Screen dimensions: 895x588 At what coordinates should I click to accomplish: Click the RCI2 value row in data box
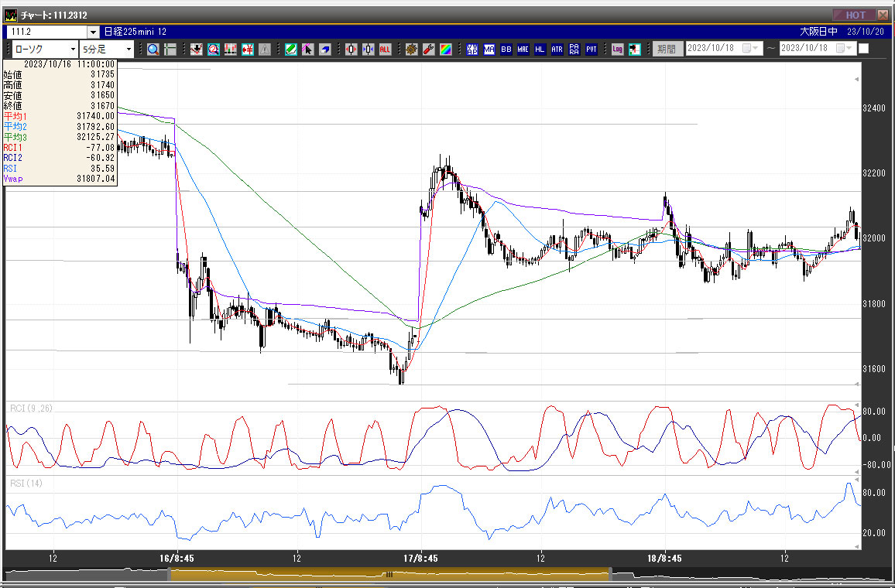click(x=60, y=158)
